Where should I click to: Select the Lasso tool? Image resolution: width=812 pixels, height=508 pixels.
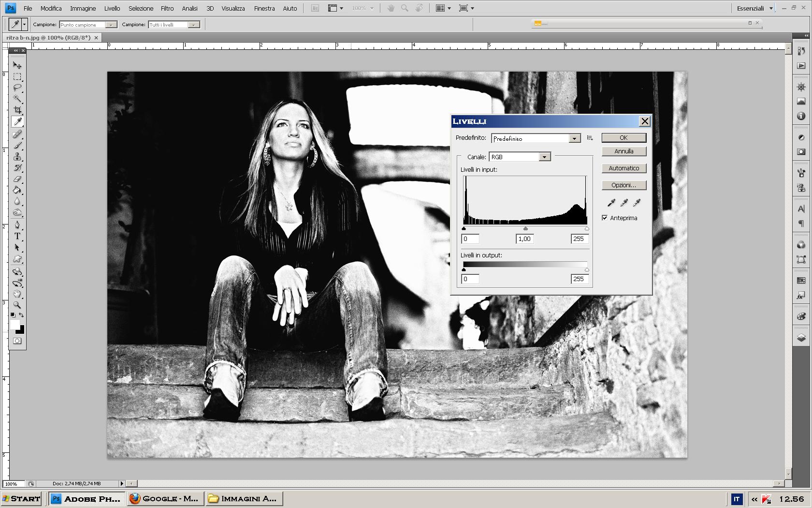click(x=17, y=88)
